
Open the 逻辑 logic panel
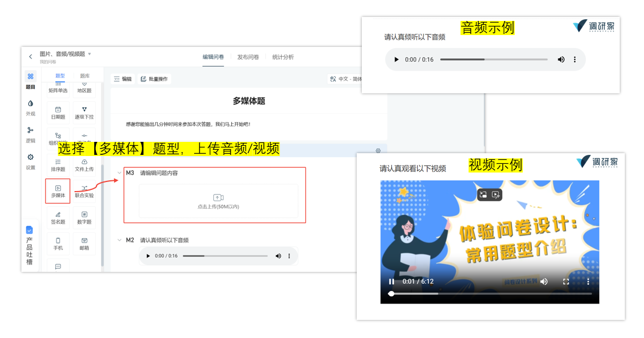pos(30,135)
